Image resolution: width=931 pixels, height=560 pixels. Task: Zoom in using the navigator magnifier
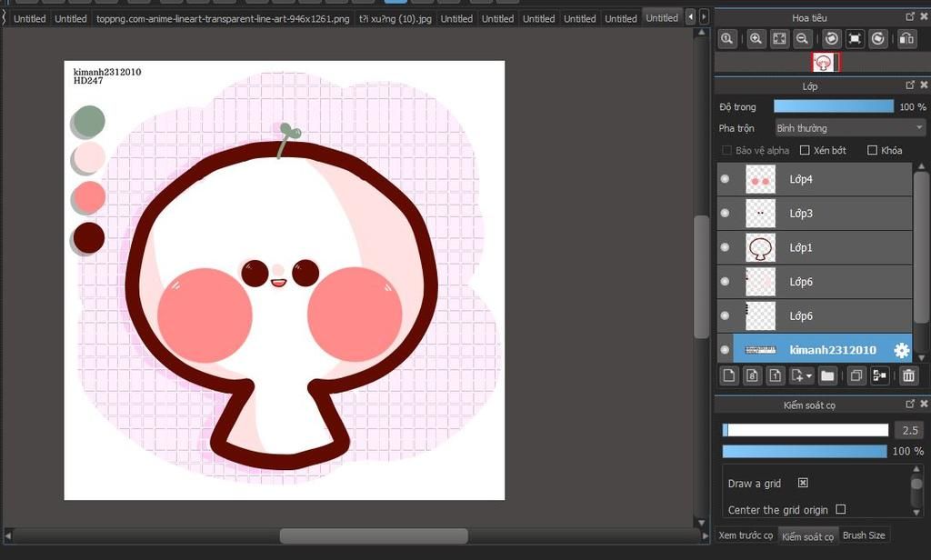(756, 39)
